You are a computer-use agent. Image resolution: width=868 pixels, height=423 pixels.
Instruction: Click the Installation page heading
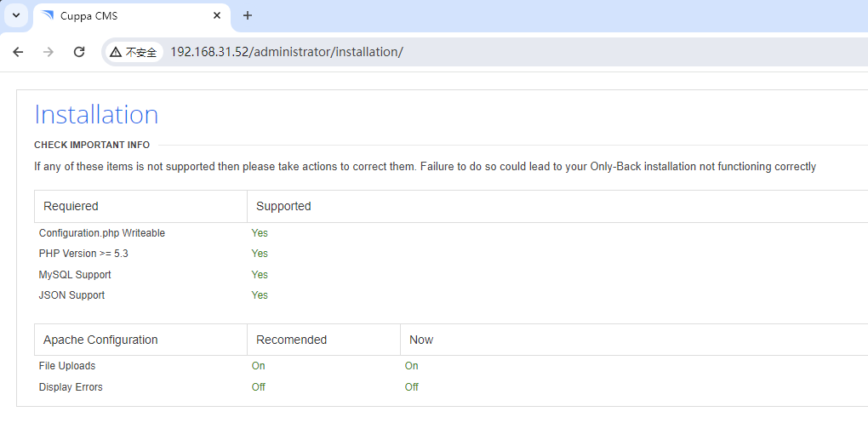click(x=96, y=115)
